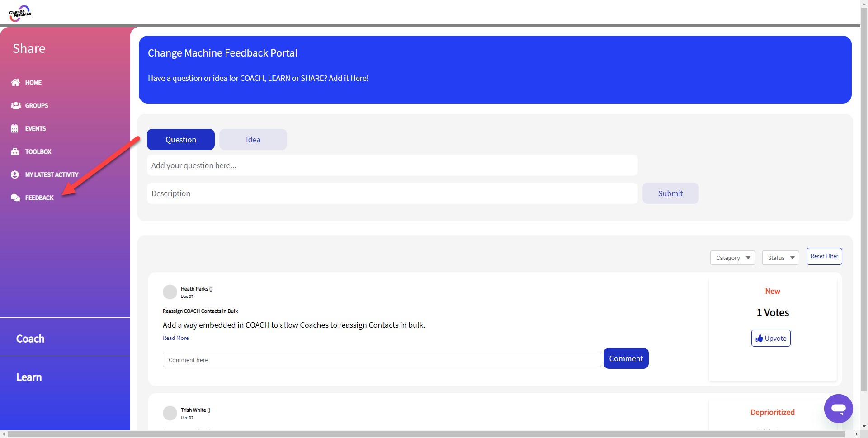868x438 pixels.
Task: Open EVENTS in the sidebar
Action: click(35, 128)
